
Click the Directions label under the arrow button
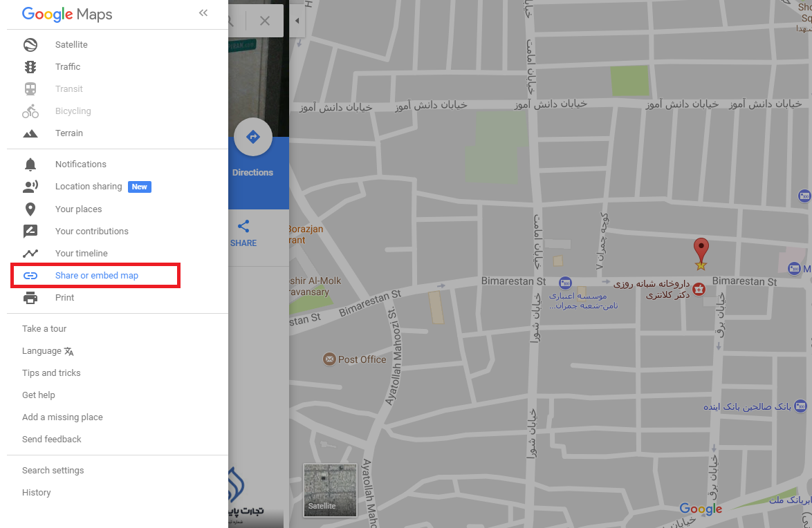(252, 173)
